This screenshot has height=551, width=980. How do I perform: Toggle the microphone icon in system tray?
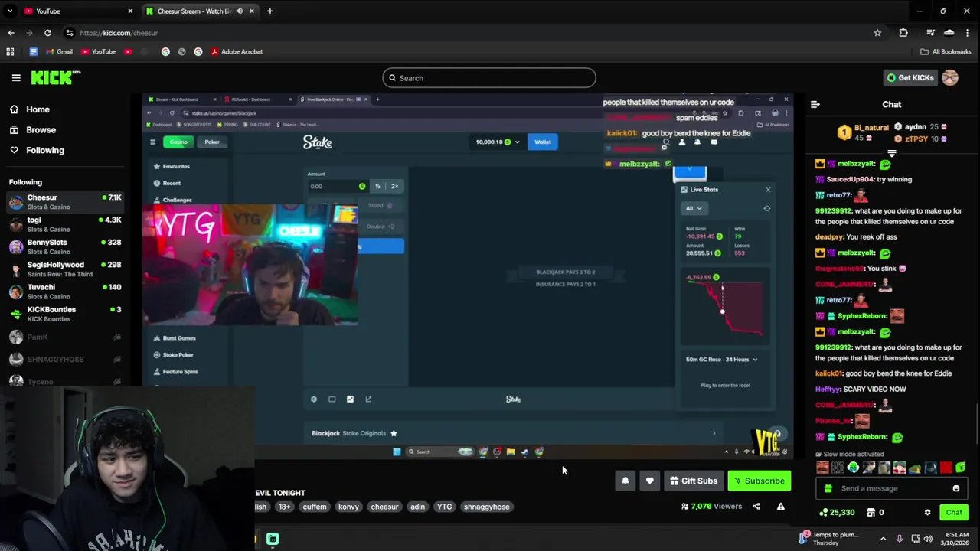coord(900,539)
